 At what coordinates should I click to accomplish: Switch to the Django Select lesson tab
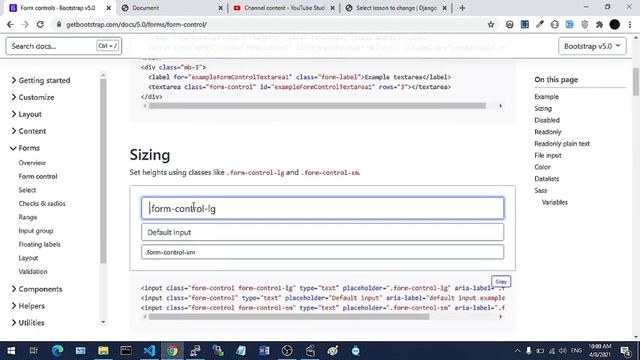point(396,8)
